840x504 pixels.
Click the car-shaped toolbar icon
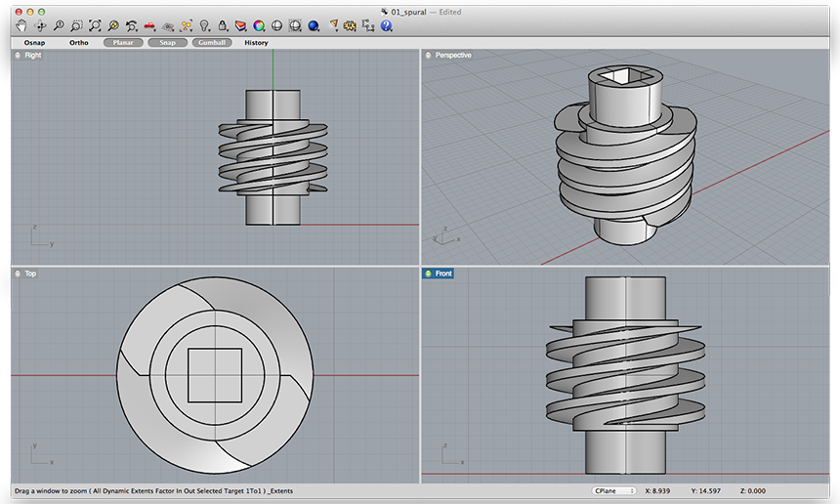point(149,25)
